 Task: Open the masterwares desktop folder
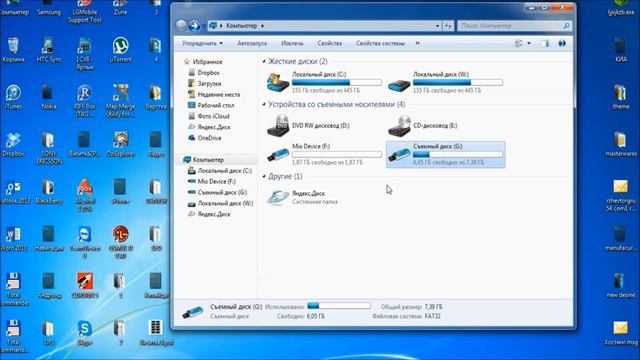[x=620, y=144]
